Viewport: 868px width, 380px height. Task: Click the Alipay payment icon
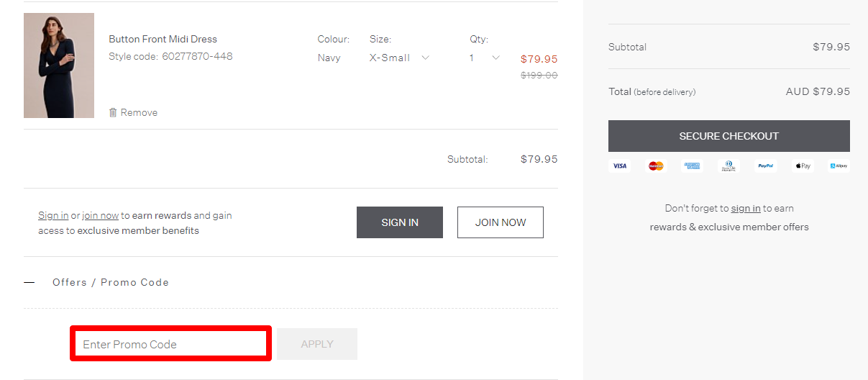[x=839, y=166]
